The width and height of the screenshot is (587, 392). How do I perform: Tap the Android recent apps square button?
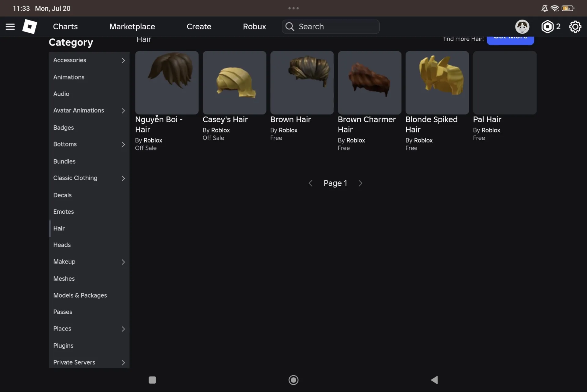tap(152, 380)
